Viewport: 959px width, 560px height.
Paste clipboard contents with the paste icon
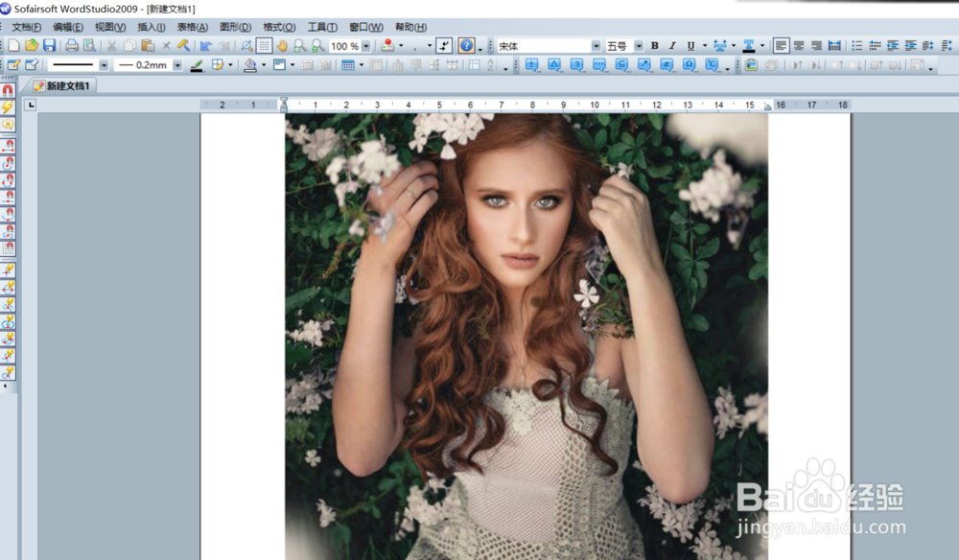pyautogui.click(x=148, y=46)
